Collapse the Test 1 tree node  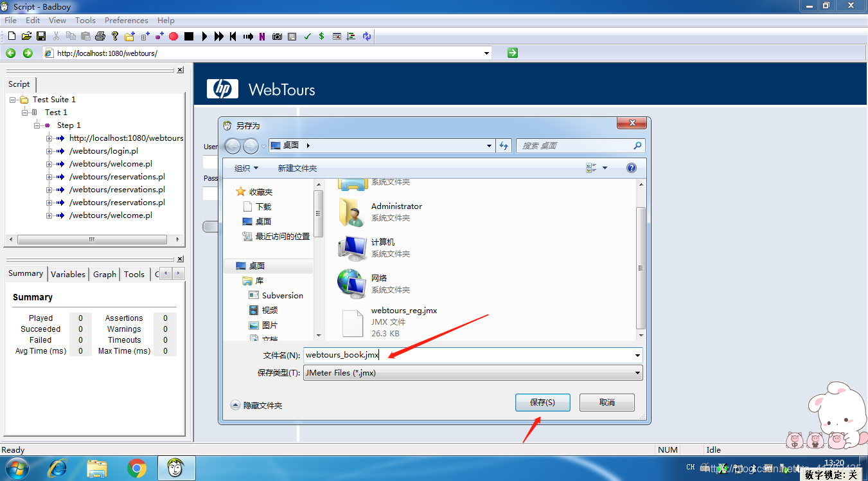click(x=25, y=113)
